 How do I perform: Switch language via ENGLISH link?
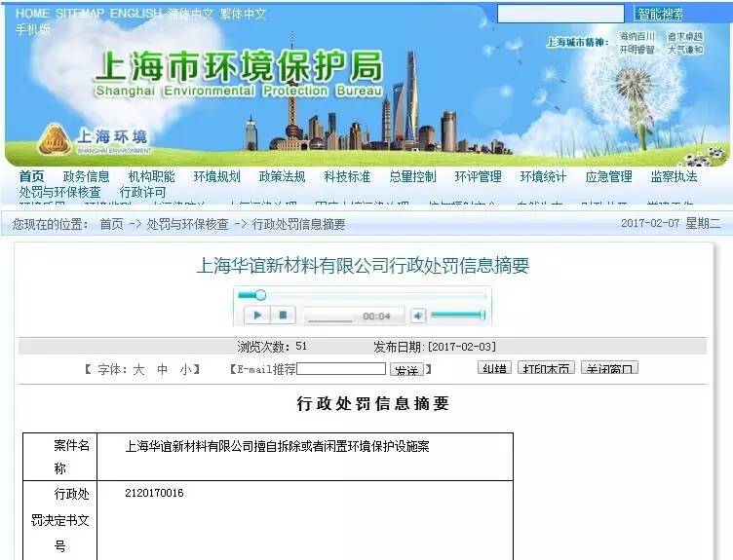136,14
